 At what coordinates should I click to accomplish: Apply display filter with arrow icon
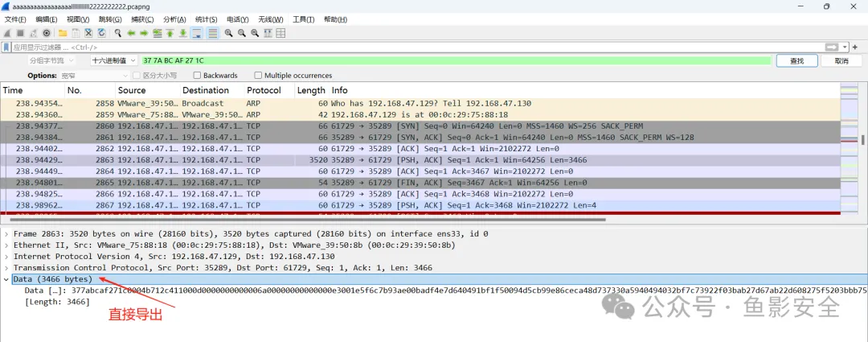832,47
